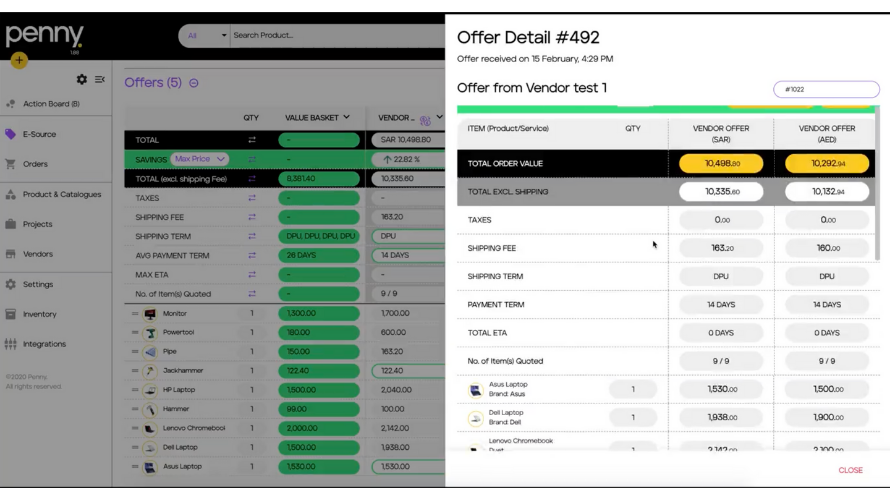Click the Orders cart icon
The image size is (890, 500).
tap(11, 164)
